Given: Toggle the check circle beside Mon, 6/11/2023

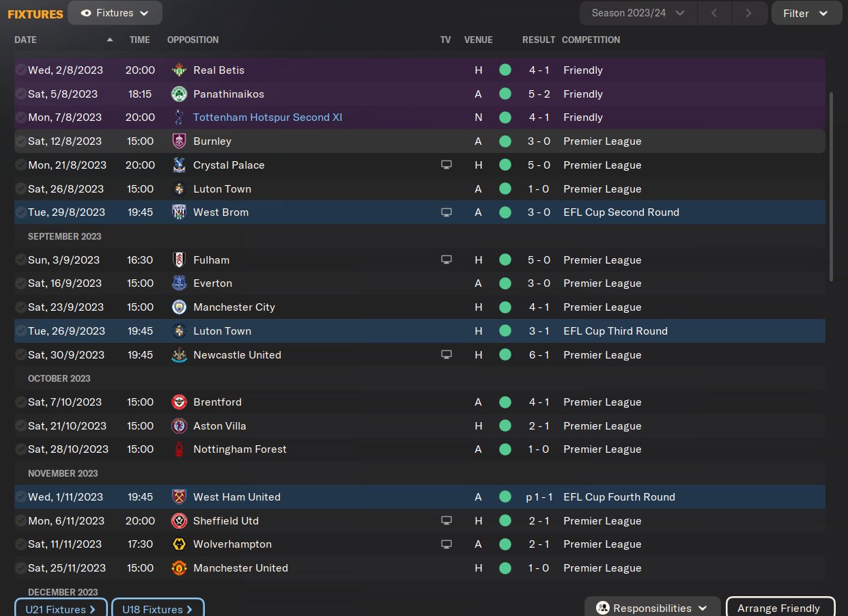Looking at the screenshot, I should pyautogui.click(x=21, y=521).
